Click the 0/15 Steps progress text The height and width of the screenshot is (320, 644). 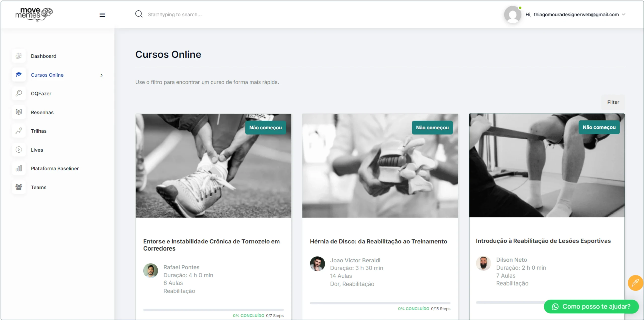pyautogui.click(x=440, y=309)
